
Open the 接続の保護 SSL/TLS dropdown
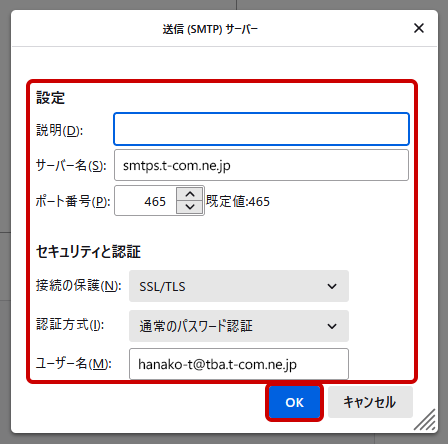tap(239, 286)
